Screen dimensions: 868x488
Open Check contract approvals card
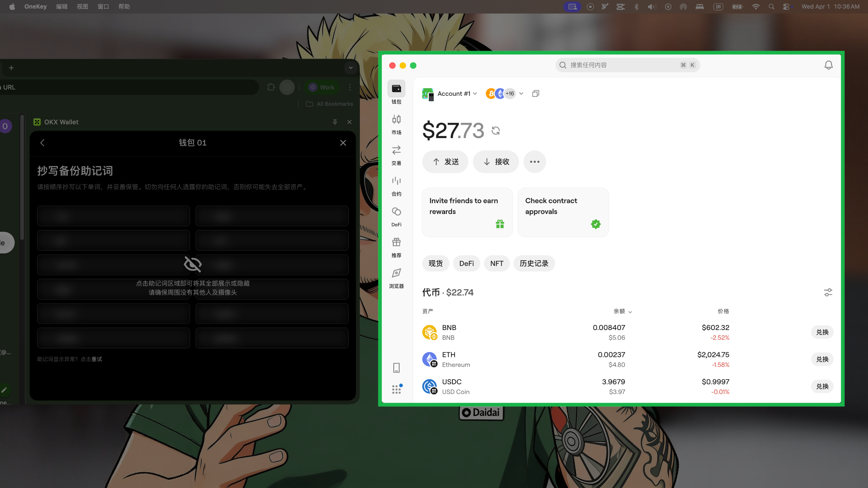pyautogui.click(x=563, y=212)
